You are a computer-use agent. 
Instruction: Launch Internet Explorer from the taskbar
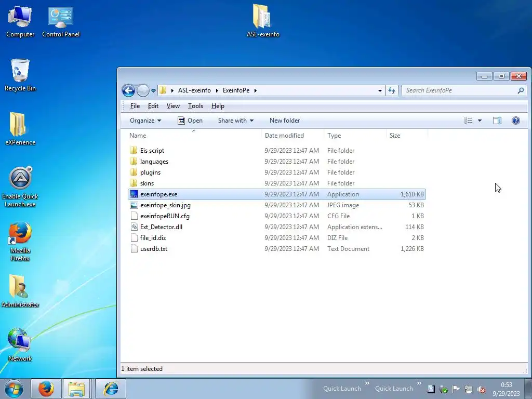pyautogui.click(x=111, y=389)
